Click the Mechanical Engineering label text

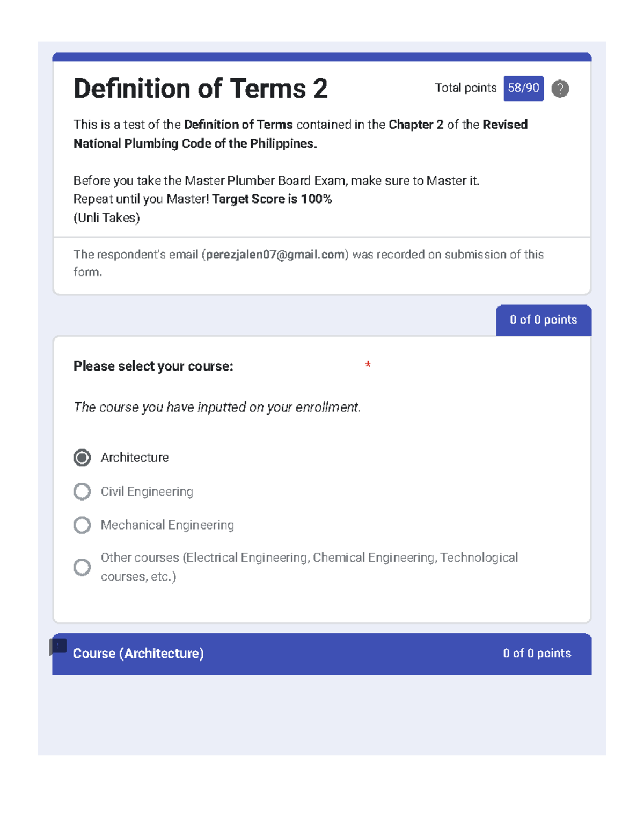click(x=167, y=525)
